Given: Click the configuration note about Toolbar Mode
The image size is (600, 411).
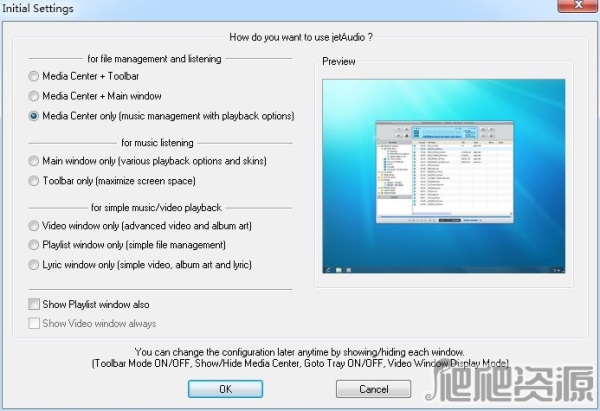Looking at the screenshot, I should pos(299,362).
